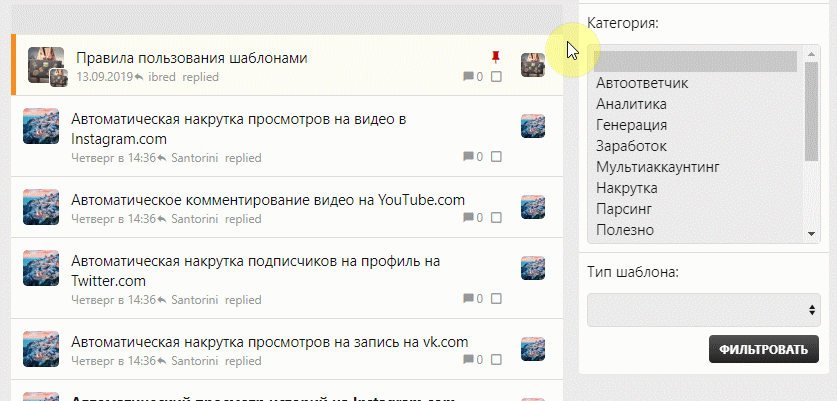Open thread about Twitter.com profile followers
This screenshot has width=837, height=401.
click(x=256, y=271)
